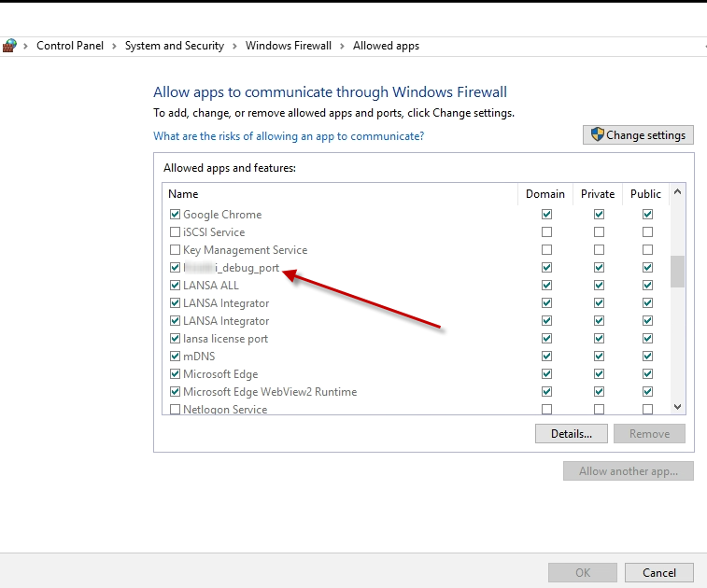Click the shield icon on Change settings
This screenshot has width=707, height=588.
pos(596,134)
